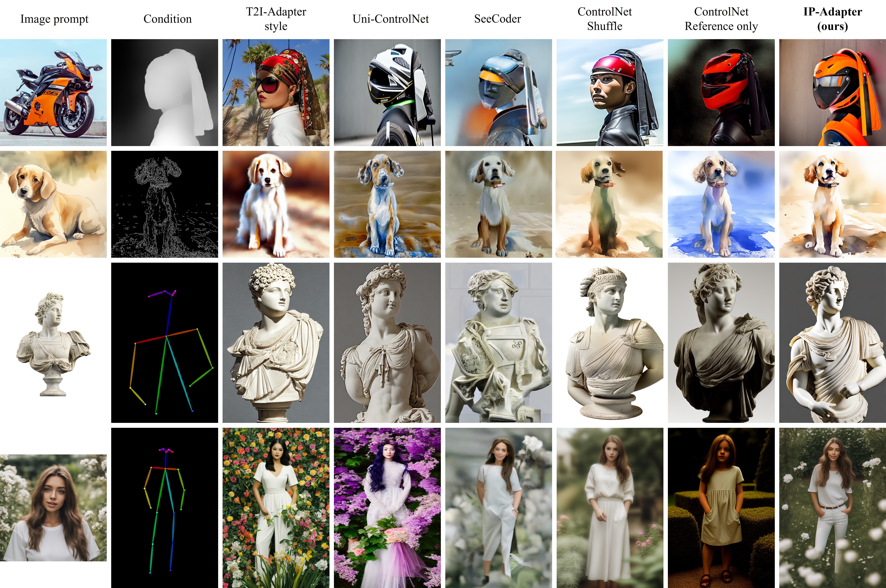
Task: Select ControlNet Reference only red helmet image
Action: 721,92
